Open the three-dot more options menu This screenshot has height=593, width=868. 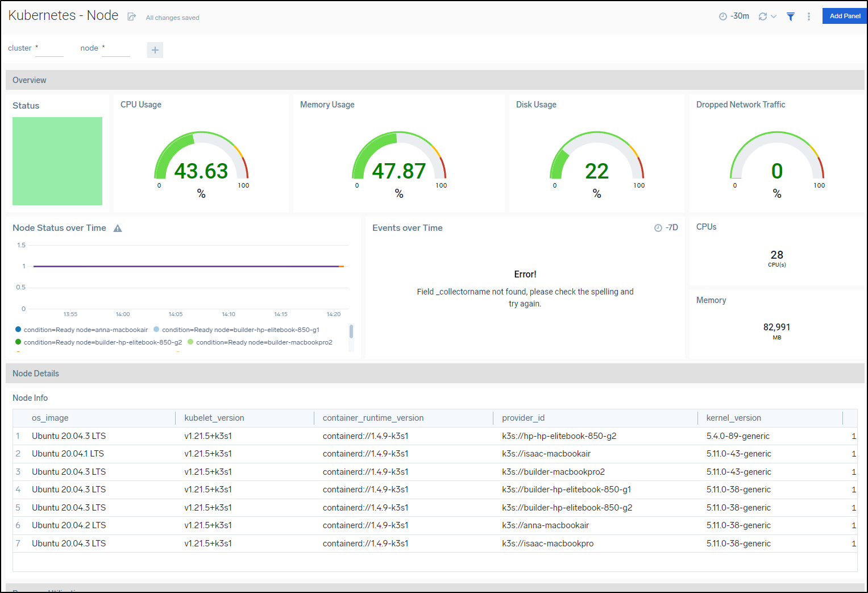pos(809,16)
